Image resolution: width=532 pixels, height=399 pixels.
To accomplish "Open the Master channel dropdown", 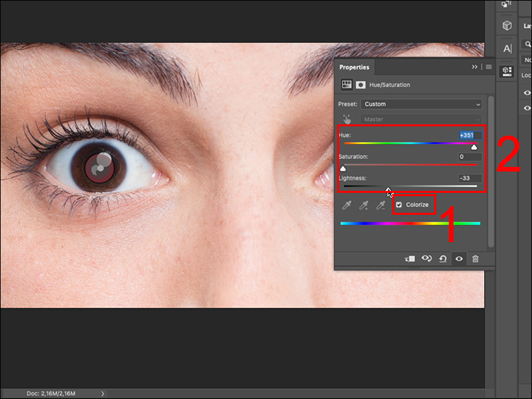I will tap(422, 119).
